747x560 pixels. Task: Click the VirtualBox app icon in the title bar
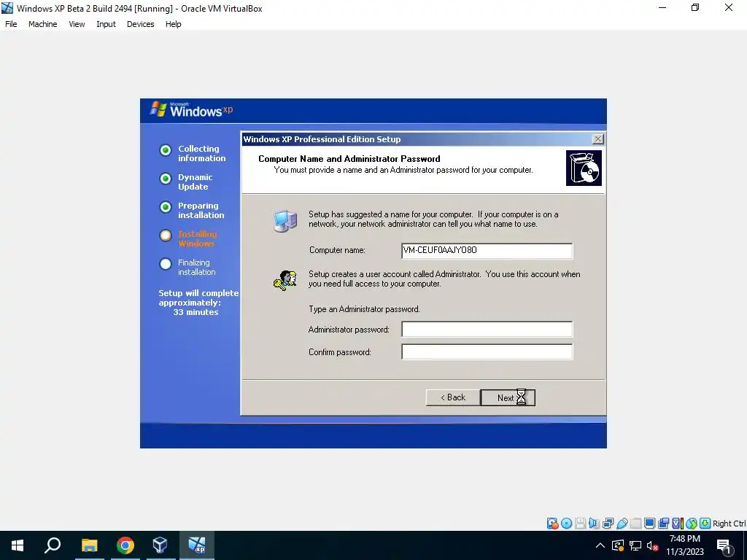click(7, 8)
